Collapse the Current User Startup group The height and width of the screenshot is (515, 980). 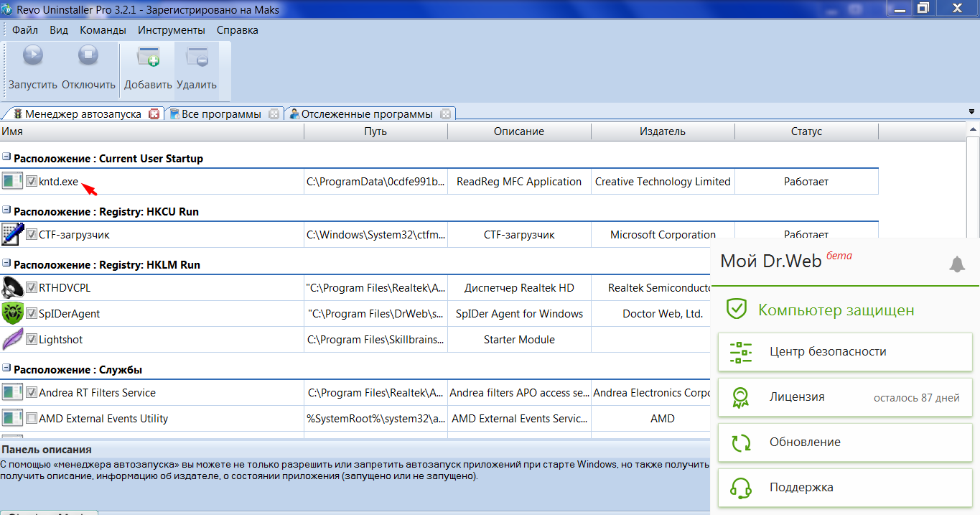[x=6, y=159]
